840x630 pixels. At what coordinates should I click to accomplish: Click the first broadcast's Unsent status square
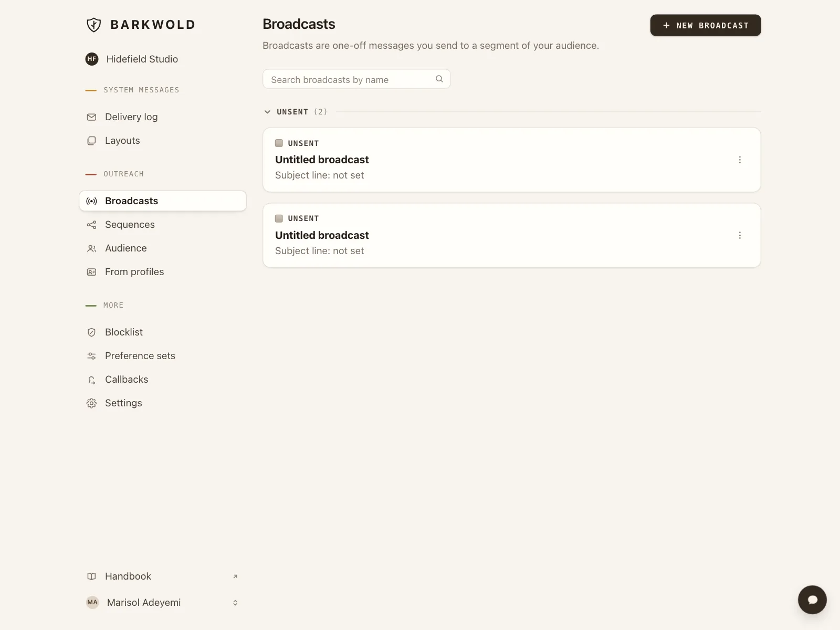click(x=279, y=143)
